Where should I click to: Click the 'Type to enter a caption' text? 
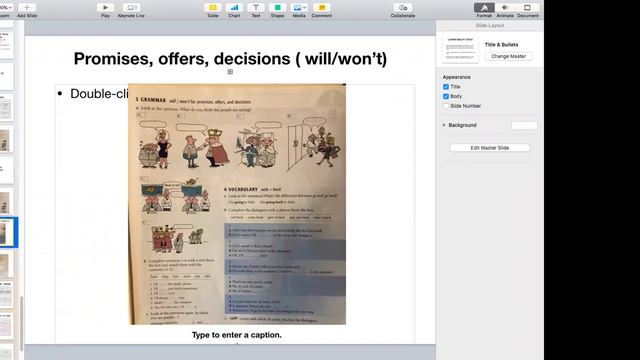coord(237,335)
